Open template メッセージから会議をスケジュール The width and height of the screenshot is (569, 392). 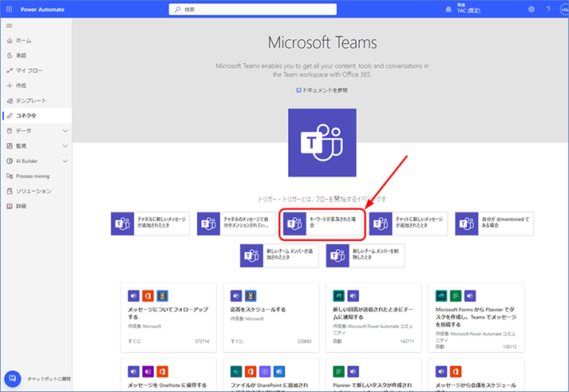(x=476, y=375)
